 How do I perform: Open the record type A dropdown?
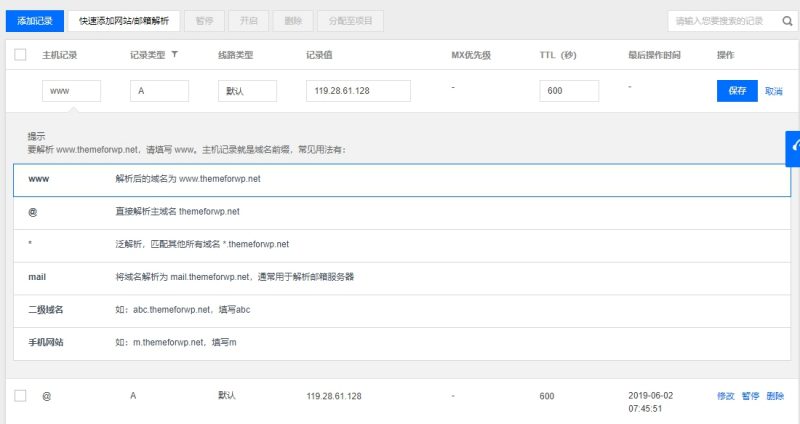point(159,91)
